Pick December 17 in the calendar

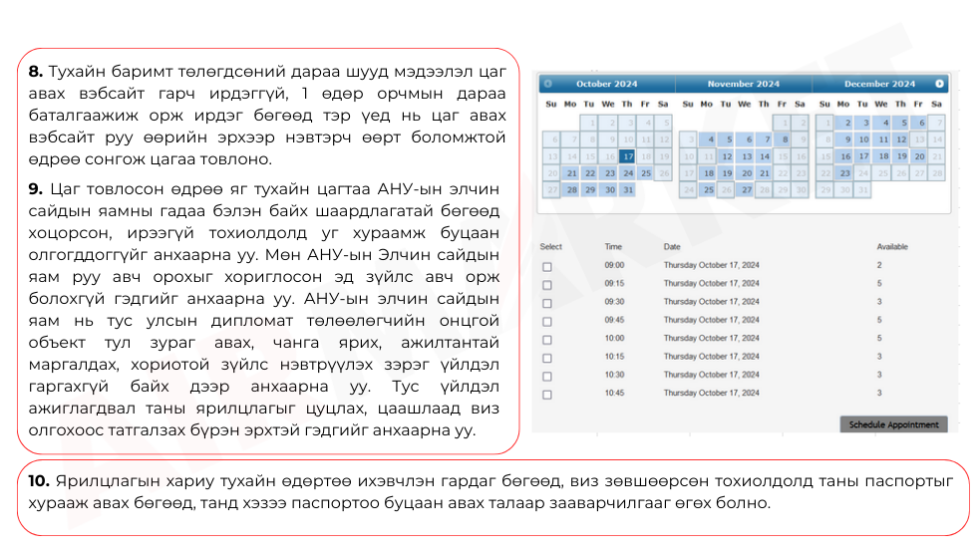click(x=863, y=156)
